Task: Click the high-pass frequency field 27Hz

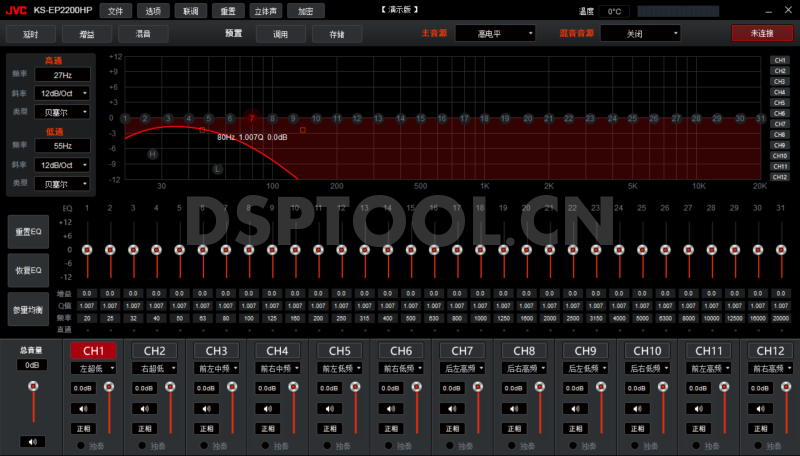Action: click(63, 75)
